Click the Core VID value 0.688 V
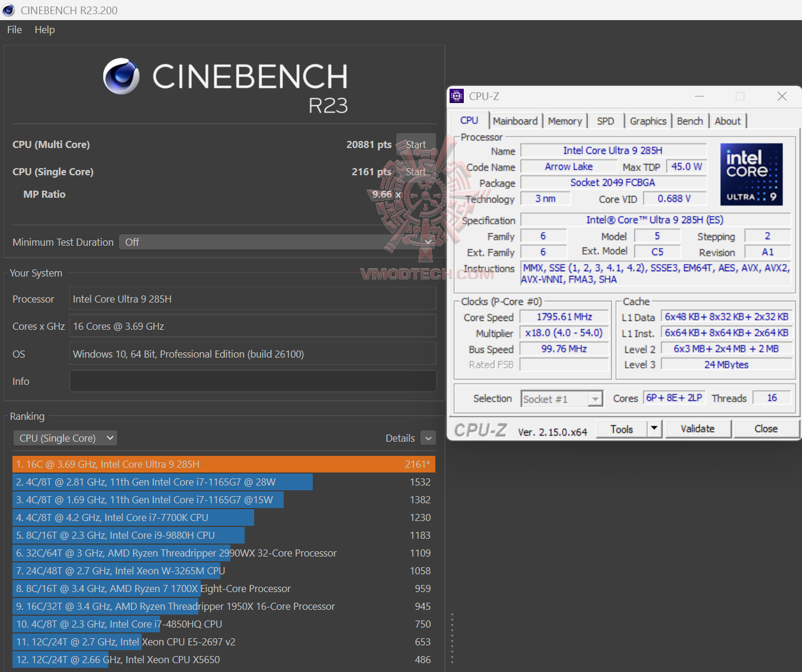This screenshot has height=672, width=802. click(x=674, y=199)
